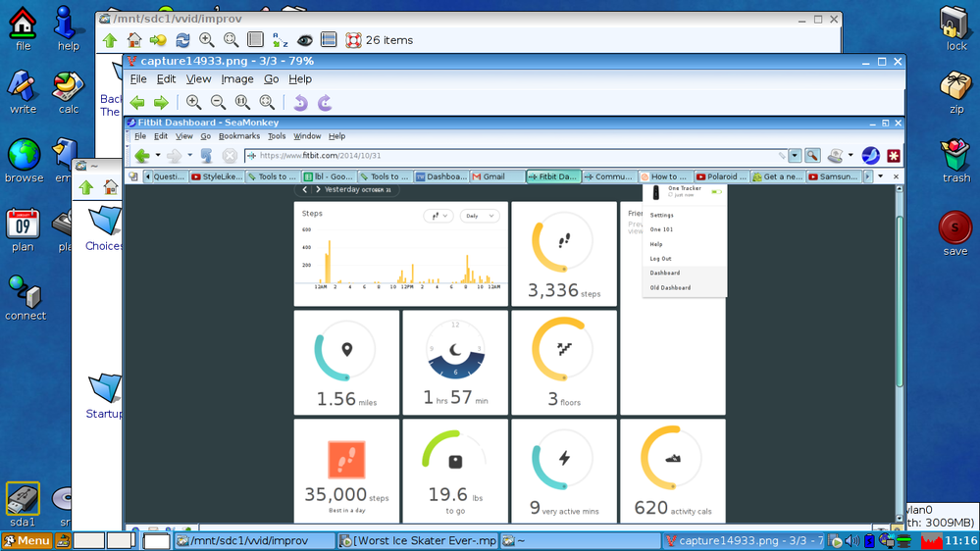Click the red CPU load graph
The image size is (980, 551).
931,541
